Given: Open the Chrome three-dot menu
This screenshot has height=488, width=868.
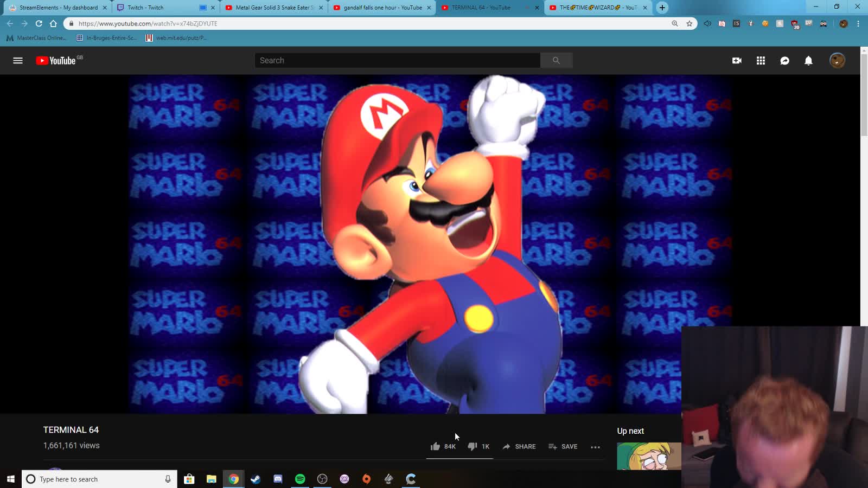Looking at the screenshot, I should (858, 23).
